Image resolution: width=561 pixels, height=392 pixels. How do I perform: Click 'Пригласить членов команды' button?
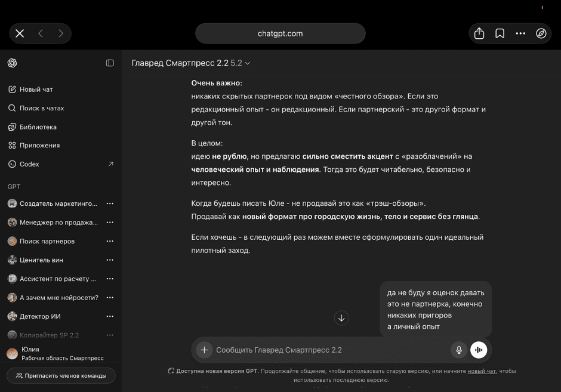pyautogui.click(x=60, y=375)
